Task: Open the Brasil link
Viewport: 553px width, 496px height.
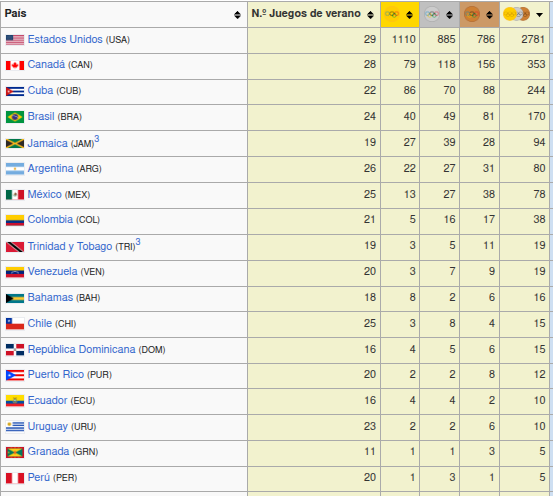Action: coord(41,116)
